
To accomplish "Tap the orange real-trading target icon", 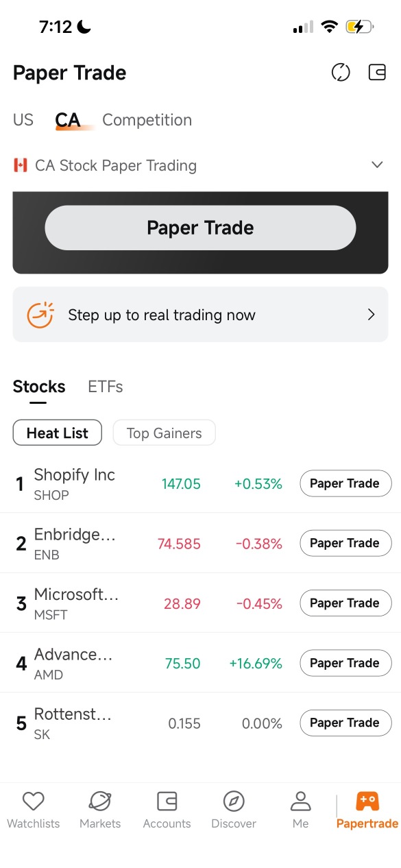I will point(40,315).
